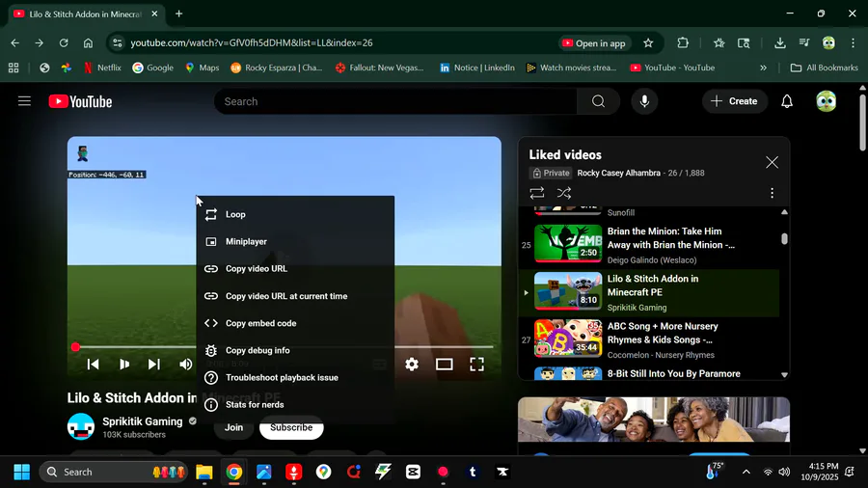Play the video with the play button
868x488 pixels.
coord(124,364)
